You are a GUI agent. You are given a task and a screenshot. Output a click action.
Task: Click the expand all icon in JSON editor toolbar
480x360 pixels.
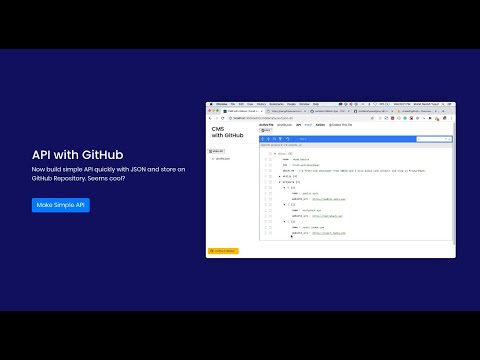263,139
